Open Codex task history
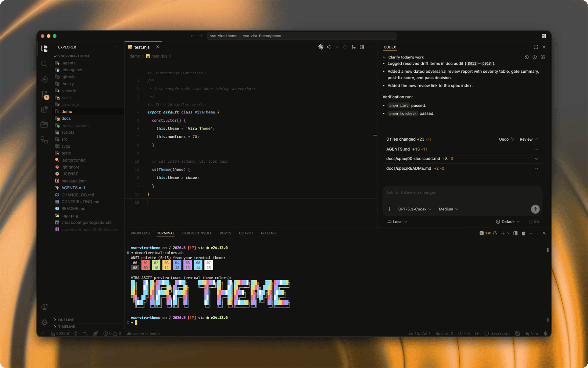This screenshot has height=368, width=588. [526, 57]
